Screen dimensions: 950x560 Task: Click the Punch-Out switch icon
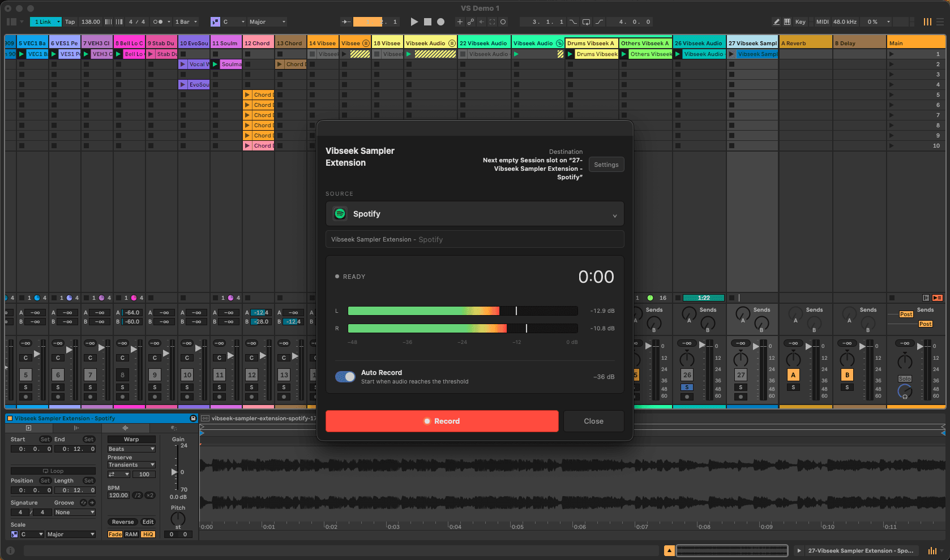pos(600,21)
